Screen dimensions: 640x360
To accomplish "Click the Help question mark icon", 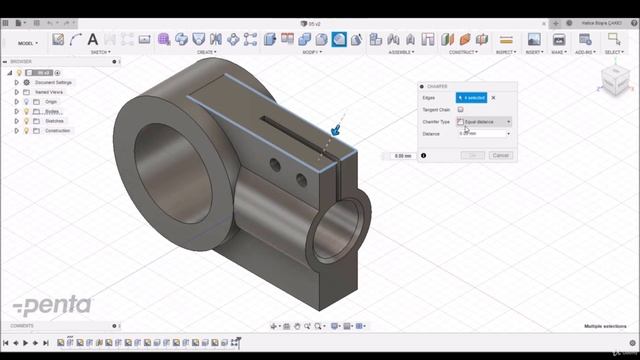I will point(634,23).
